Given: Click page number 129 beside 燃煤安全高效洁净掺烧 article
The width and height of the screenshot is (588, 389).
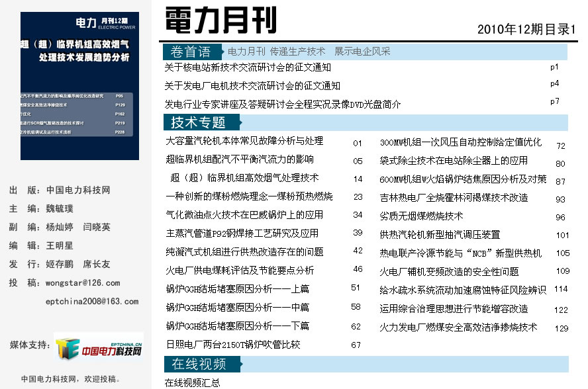Looking at the screenshot, I should (x=562, y=328).
